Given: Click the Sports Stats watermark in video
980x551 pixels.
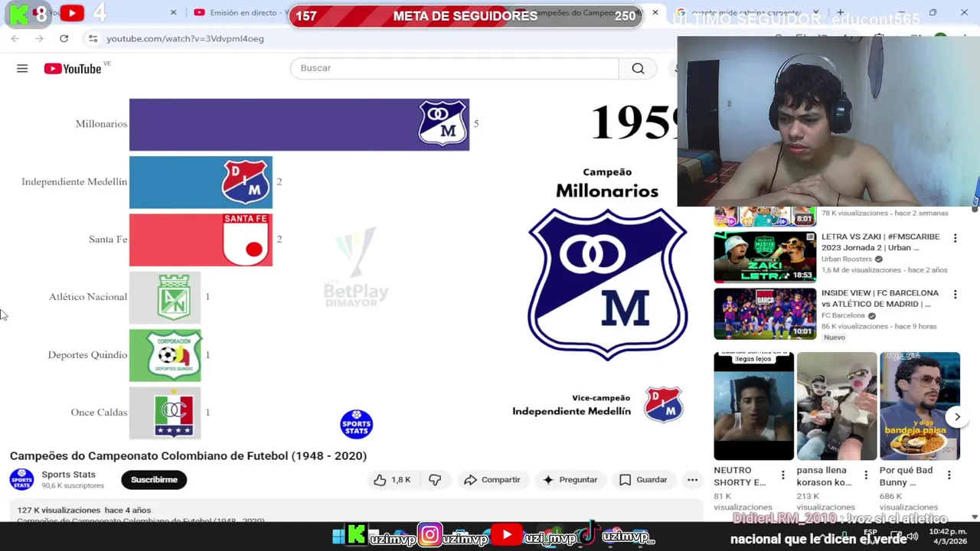Looking at the screenshot, I should [356, 424].
